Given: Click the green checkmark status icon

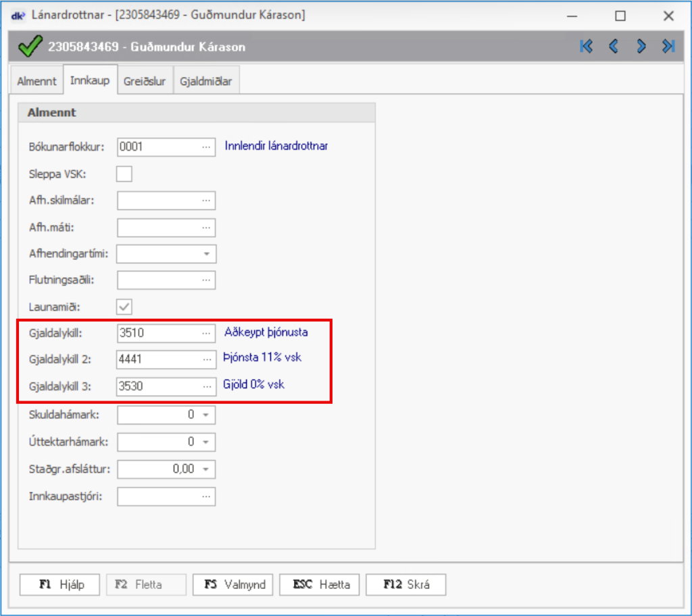Looking at the screenshot, I should click(x=29, y=47).
